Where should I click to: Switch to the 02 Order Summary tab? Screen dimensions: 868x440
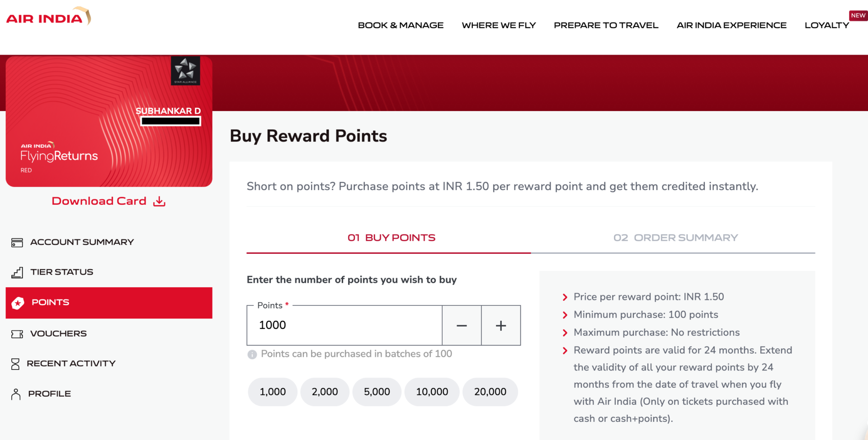click(x=675, y=238)
